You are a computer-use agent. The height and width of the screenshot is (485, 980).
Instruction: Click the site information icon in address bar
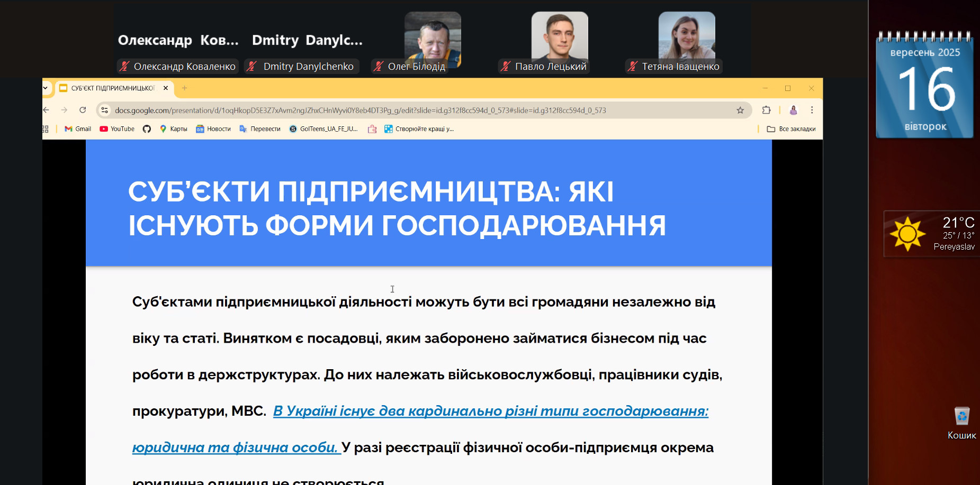pyautogui.click(x=105, y=110)
